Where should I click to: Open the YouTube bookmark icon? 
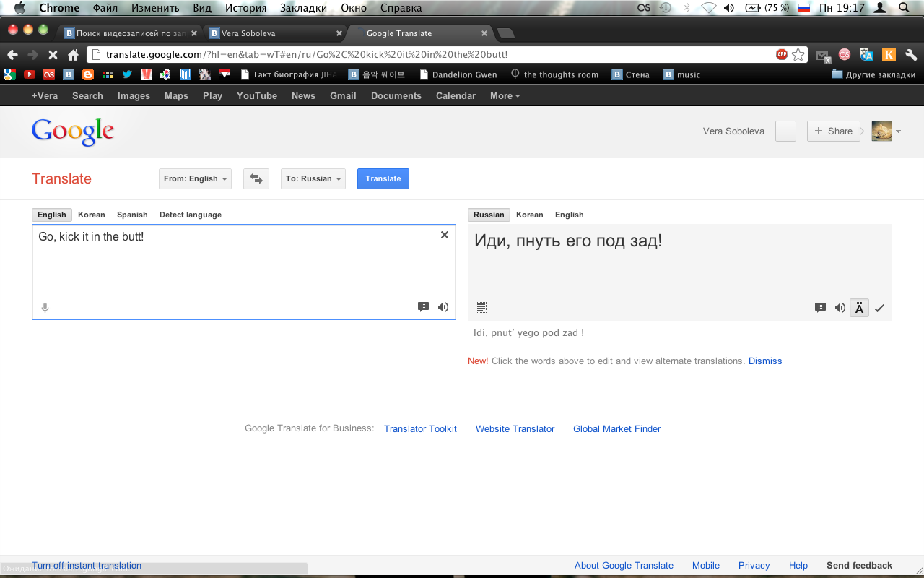coord(30,74)
